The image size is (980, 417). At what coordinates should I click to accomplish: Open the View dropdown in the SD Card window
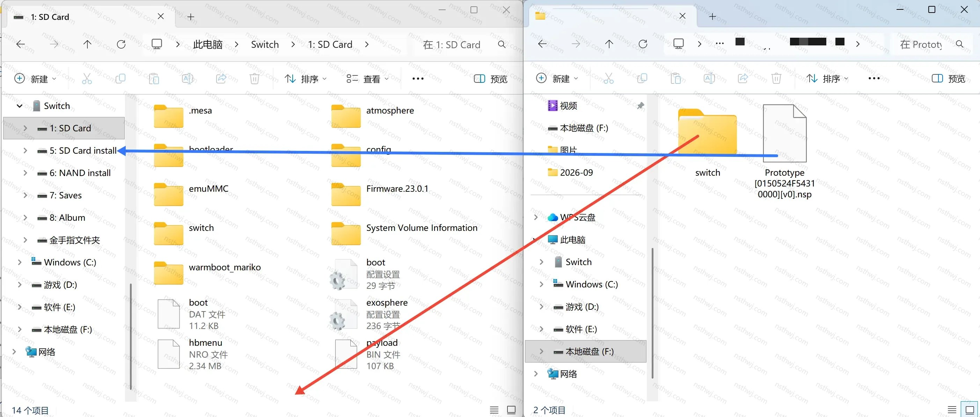(x=367, y=79)
